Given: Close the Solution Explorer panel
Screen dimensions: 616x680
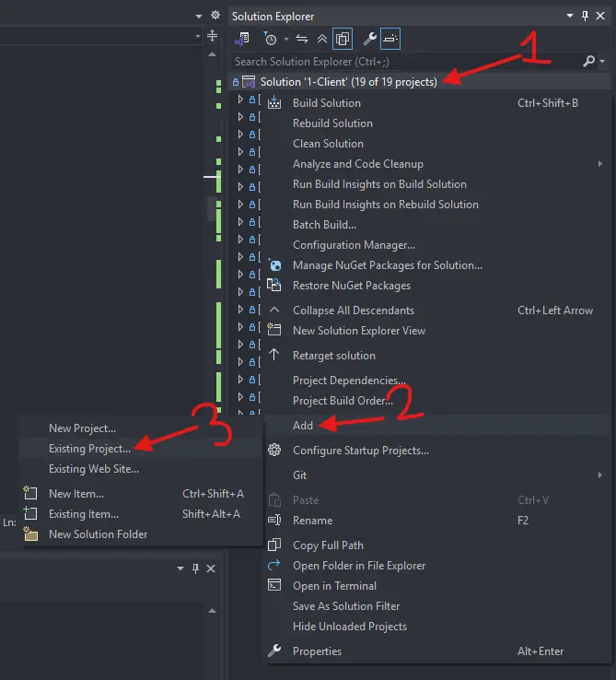Looking at the screenshot, I should pyautogui.click(x=600, y=16).
